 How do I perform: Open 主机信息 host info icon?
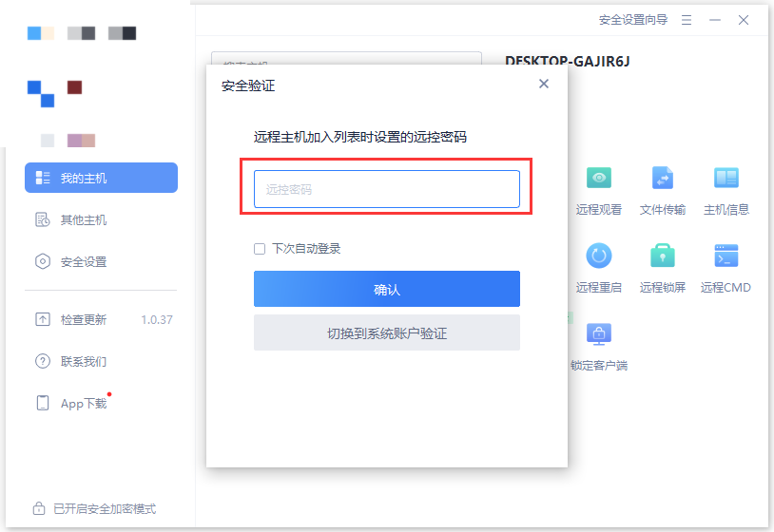tap(726, 178)
